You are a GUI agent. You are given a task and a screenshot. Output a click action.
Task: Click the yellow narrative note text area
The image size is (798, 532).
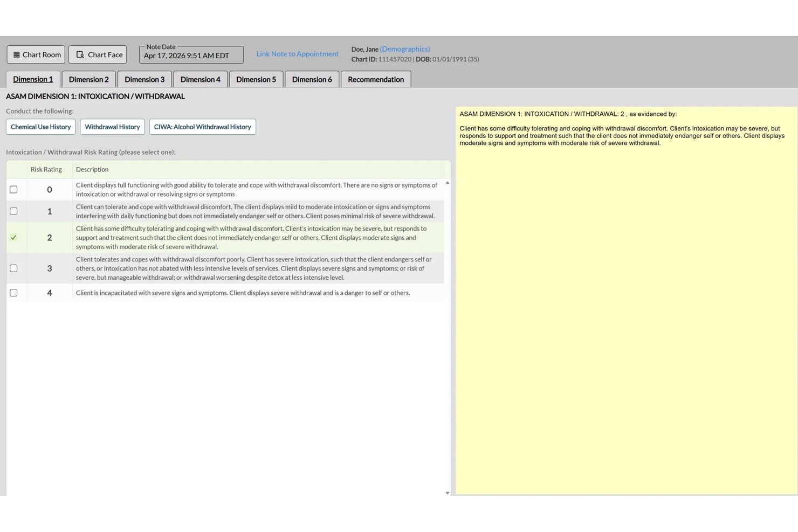click(626, 300)
